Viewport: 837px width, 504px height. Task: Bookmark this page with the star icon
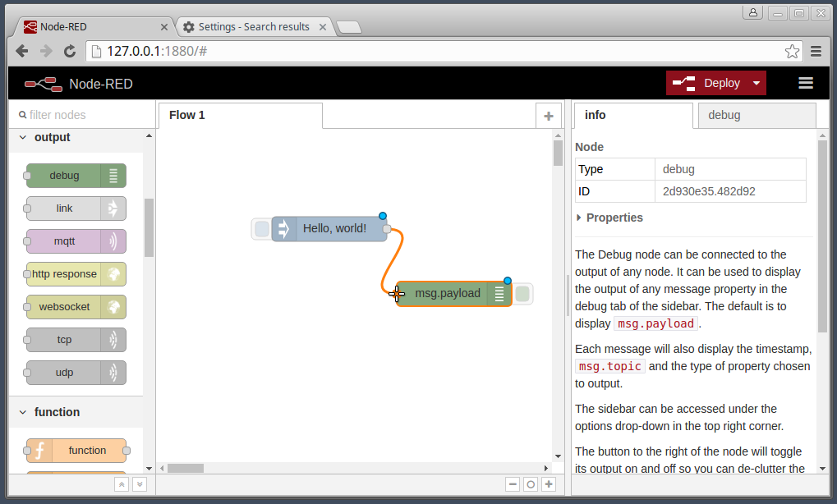tap(792, 51)
